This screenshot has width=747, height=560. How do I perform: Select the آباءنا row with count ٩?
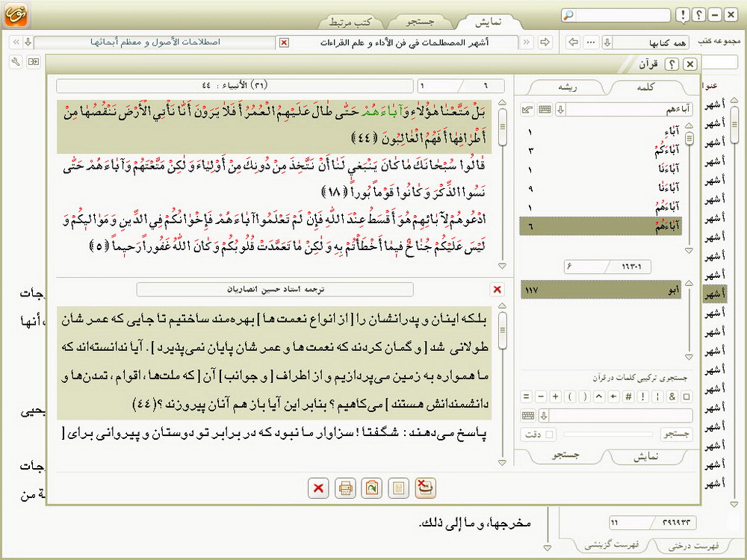pos(601,189)
